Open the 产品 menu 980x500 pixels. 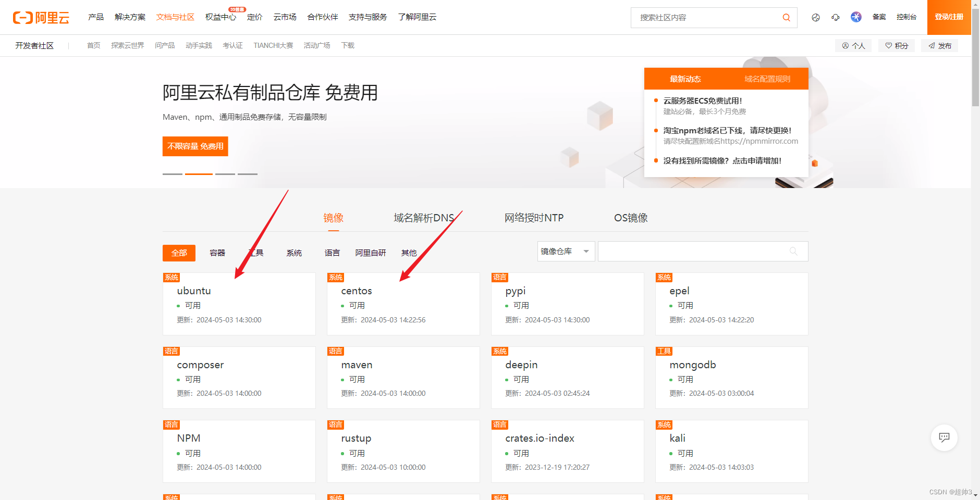pyautogui.click(x=96, y=17)
